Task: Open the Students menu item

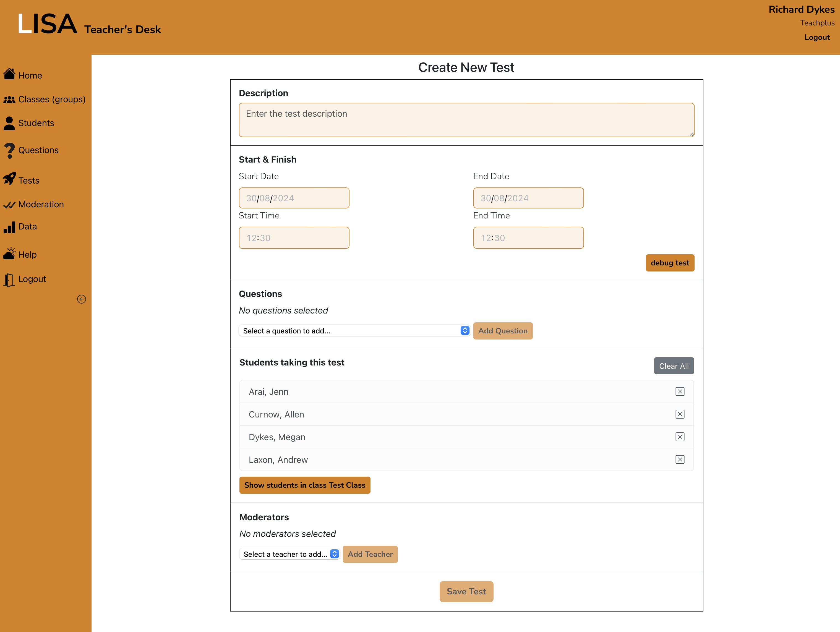Action: coord(36,123)
